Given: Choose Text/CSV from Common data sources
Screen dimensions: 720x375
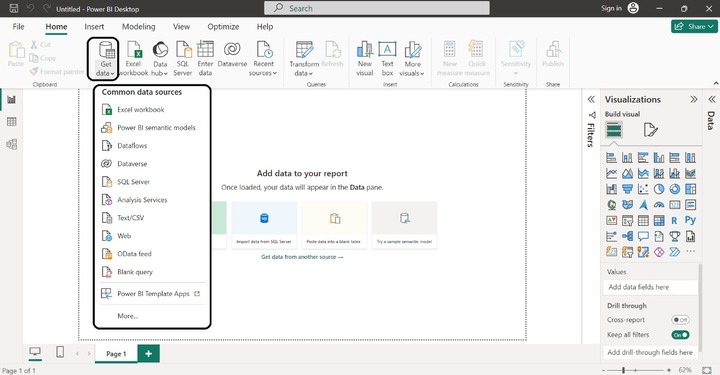Looking at the screenshot, I should pos(152,218).
